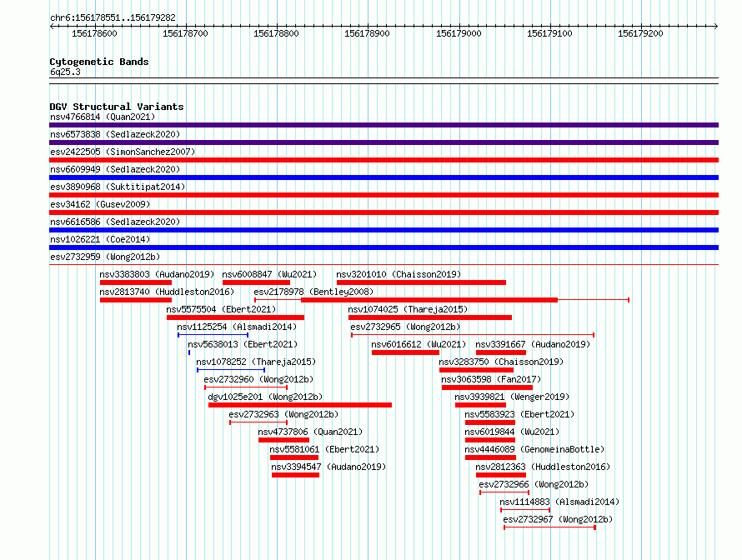Click the chr6:156178551..156179282 range label
Image resolution: width=742 pixels, height=560 pixels.
click(x=113, y=17)
